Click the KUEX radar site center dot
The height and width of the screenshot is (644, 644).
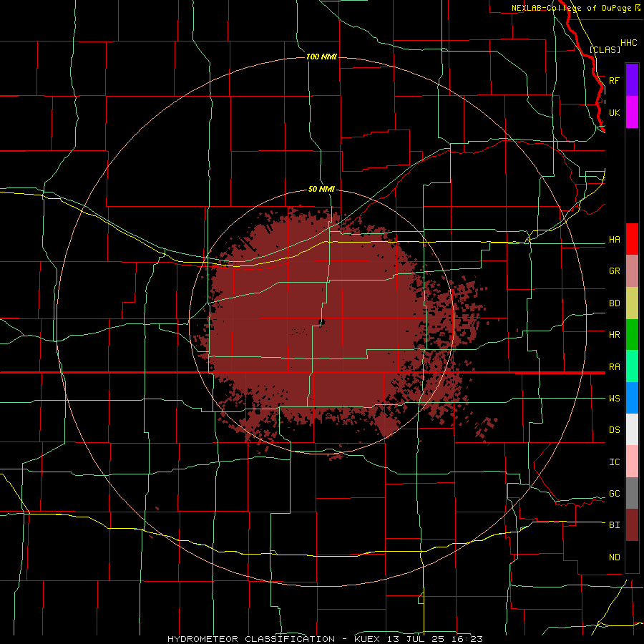pyautogui.click(x=321, y=323)
